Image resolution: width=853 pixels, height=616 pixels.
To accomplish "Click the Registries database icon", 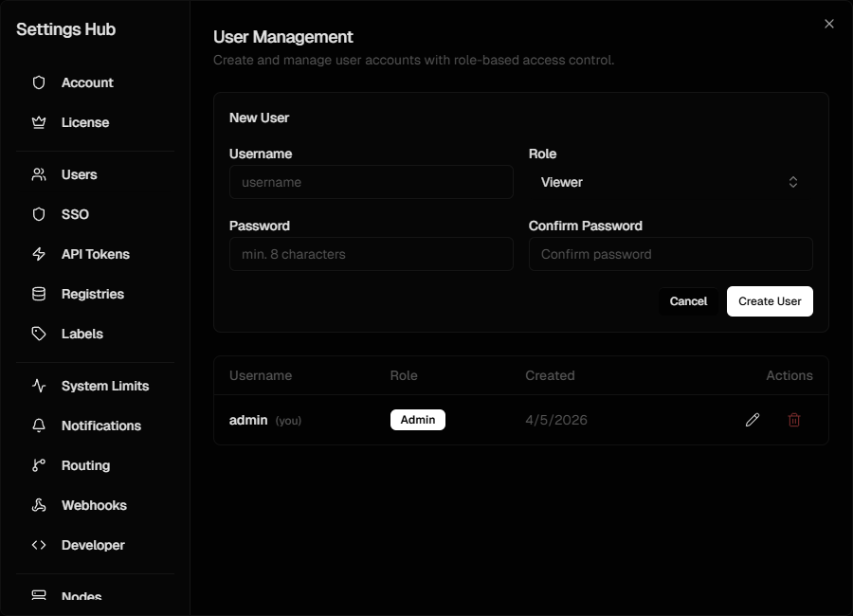I will tap(39, 294).
